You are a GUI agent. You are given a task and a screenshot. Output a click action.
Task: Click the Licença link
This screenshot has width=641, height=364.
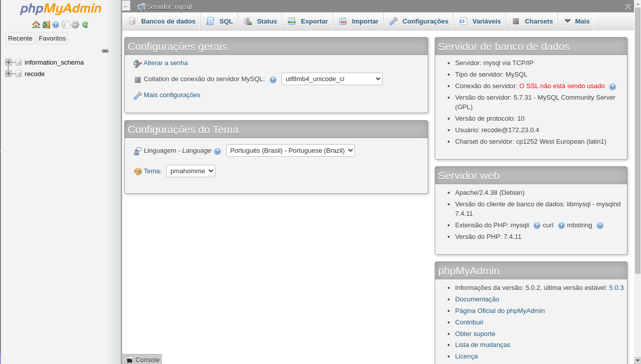[x=466, y=356]
